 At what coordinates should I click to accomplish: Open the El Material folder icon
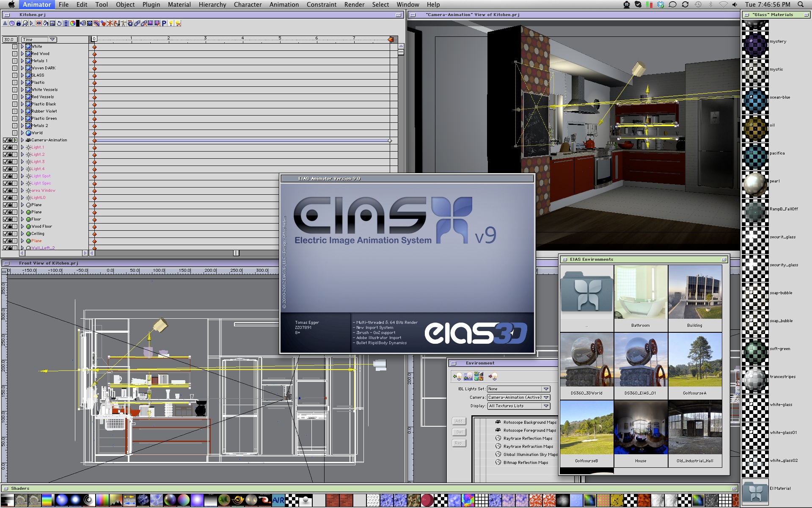point(755,491)
